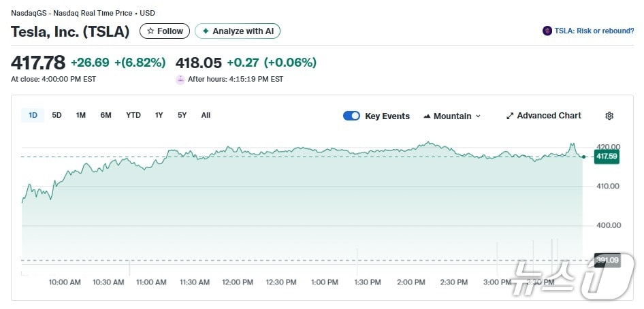Click the purple TSLA insight icon
Viewport: 644px width, 309px height.
[x=547, y=31]
